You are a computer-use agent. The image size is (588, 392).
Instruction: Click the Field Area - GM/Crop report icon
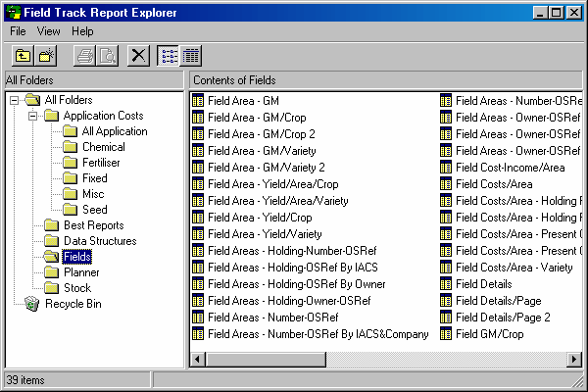point(198,117)
